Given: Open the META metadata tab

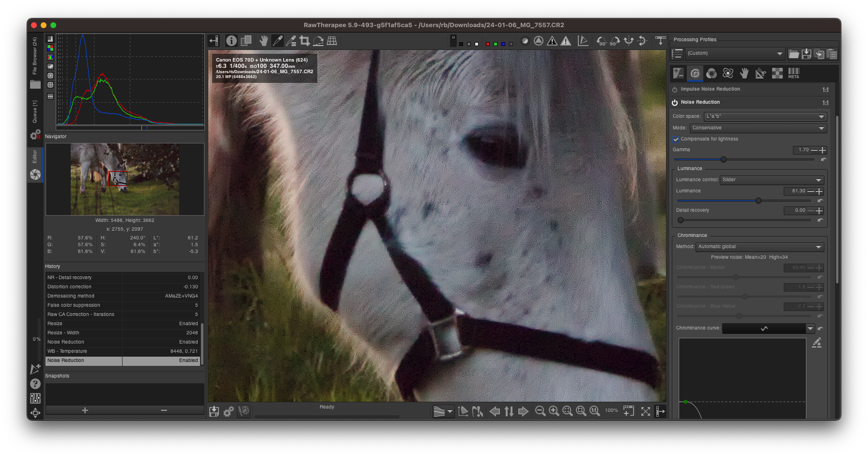Looking at the screenshot, I should tap(793, 73).
